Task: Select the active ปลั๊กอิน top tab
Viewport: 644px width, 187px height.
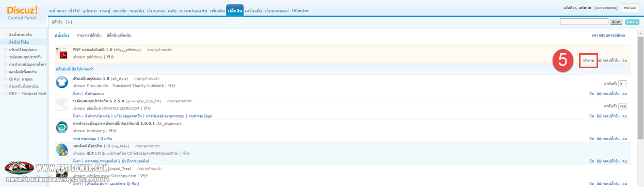Action: click(235, 10)
